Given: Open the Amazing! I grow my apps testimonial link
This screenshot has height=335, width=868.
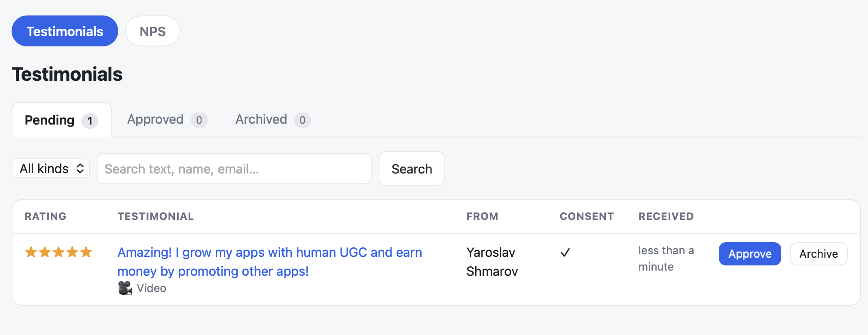Looking at the screenshot, I should click(x=270, y=262).
